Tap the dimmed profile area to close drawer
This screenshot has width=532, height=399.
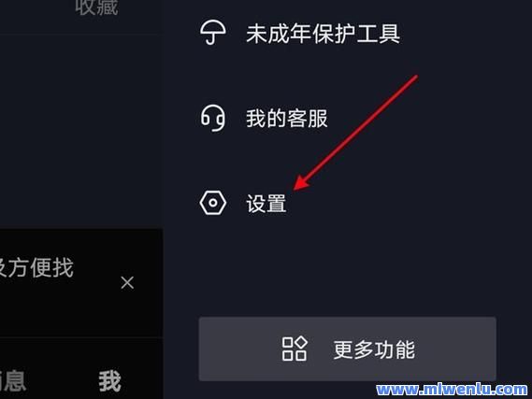(81, 129)
